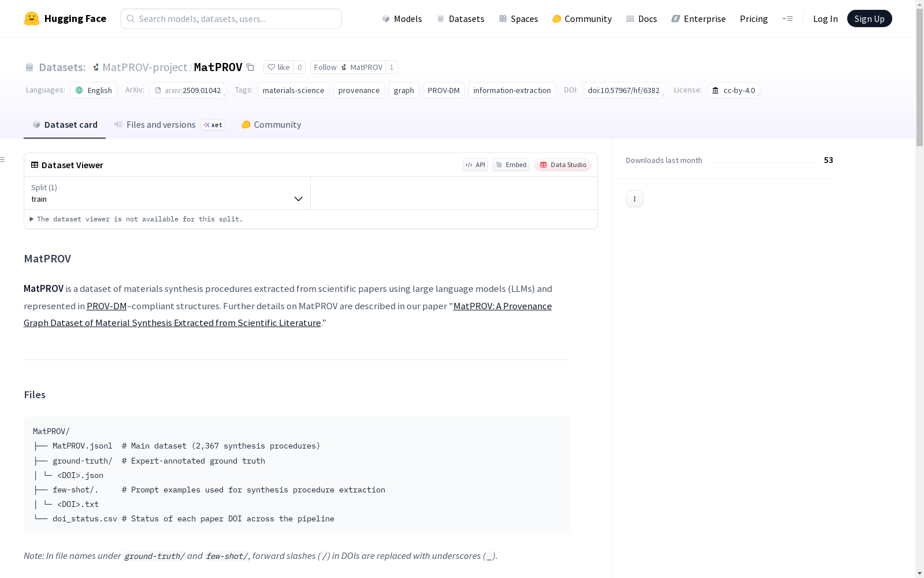
Task: Click the follower count next to Follow
Action: pos(392,67)
